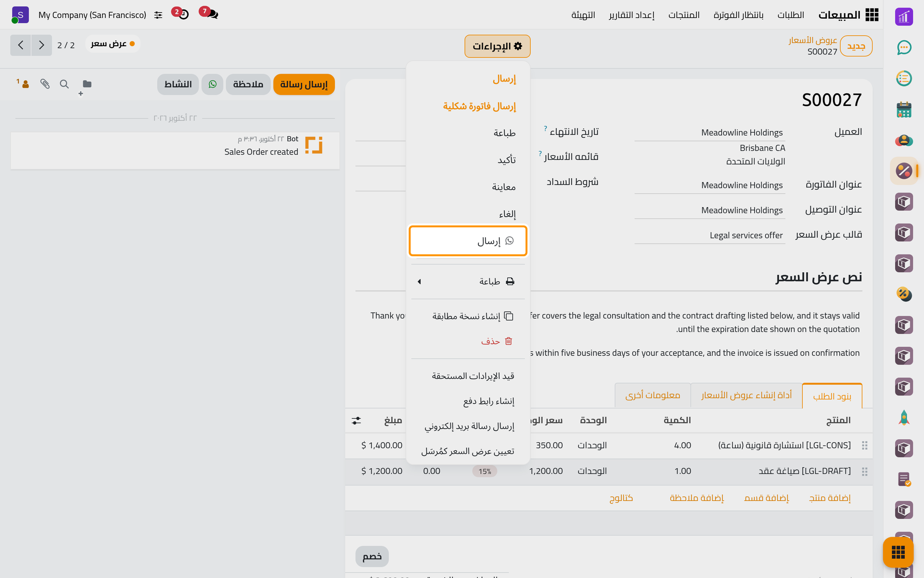
Task: Click the user avatar S icon
Action: point(20,15)
